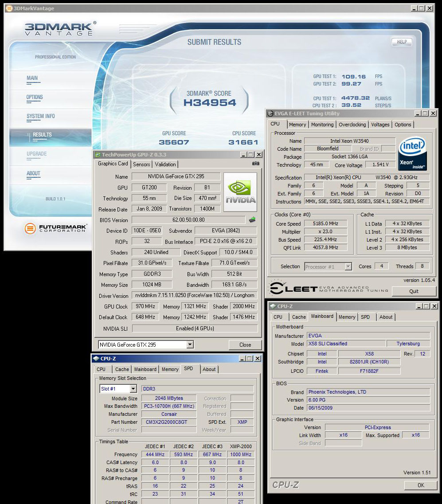Open UPGRADE in the 3DMark Vantage sidebar

(37, 154)
